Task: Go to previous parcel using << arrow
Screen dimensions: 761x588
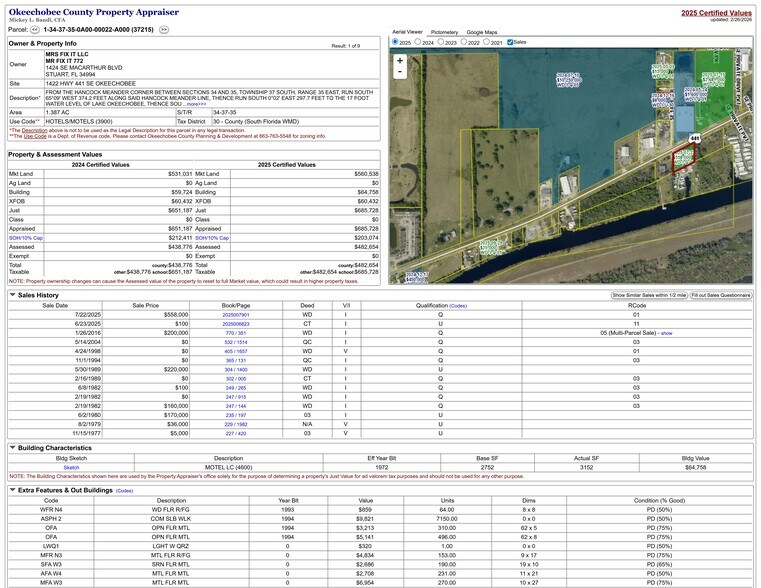Action: [x=35, y=30]
